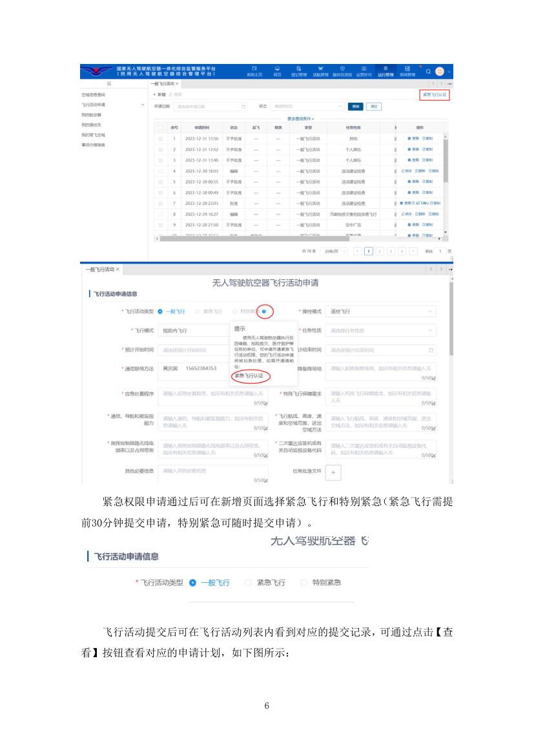Open 事项办理指南 in the sidebar
Viewport: 534px width, 756px height.
tap(93, 145)
